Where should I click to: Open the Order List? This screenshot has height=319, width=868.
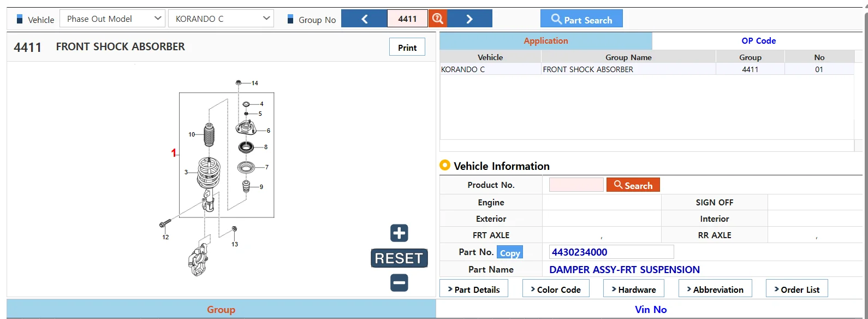pyautogui.click(x=797, y=289)
